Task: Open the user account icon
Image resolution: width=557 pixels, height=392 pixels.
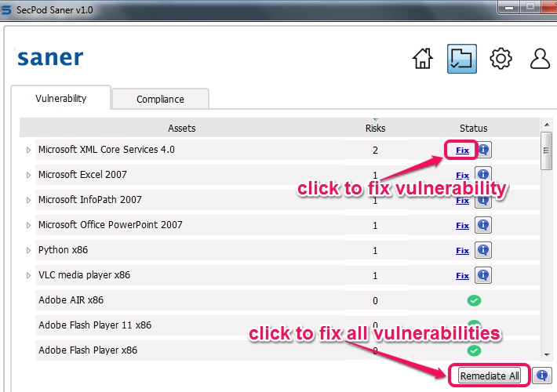Action: [540, 59]
